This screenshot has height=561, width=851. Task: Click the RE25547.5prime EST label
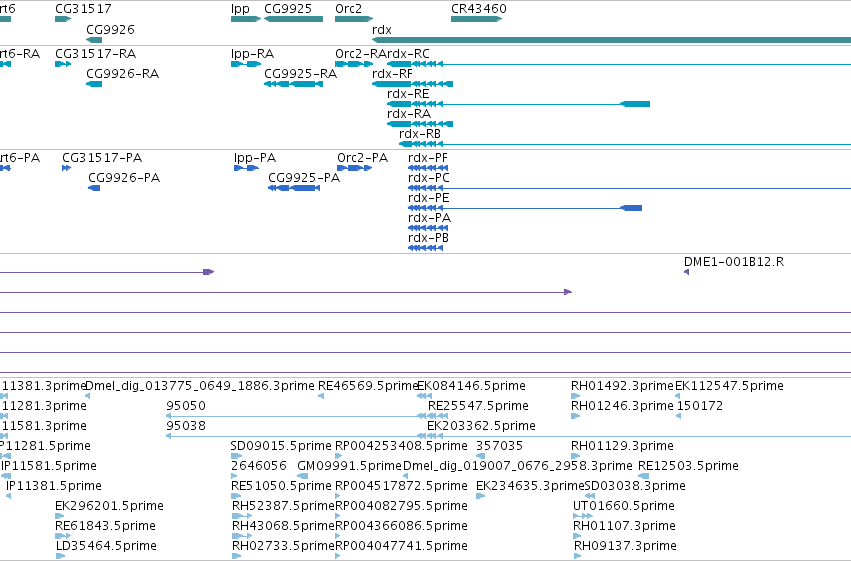point(478,406)
